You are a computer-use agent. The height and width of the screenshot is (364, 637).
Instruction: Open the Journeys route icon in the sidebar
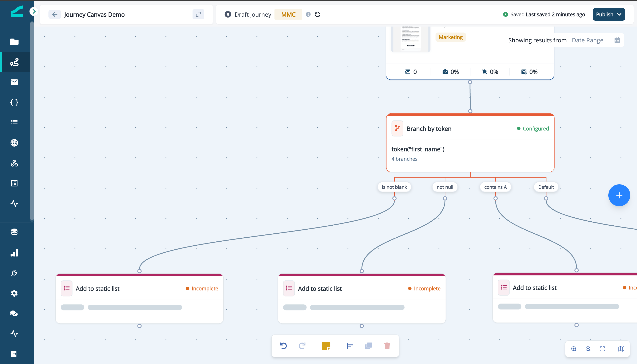point(14,62)
